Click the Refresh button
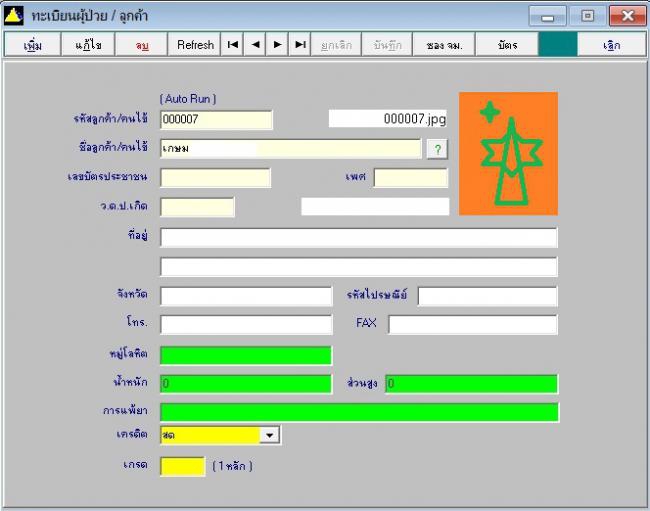 click(x=195, y=44)
